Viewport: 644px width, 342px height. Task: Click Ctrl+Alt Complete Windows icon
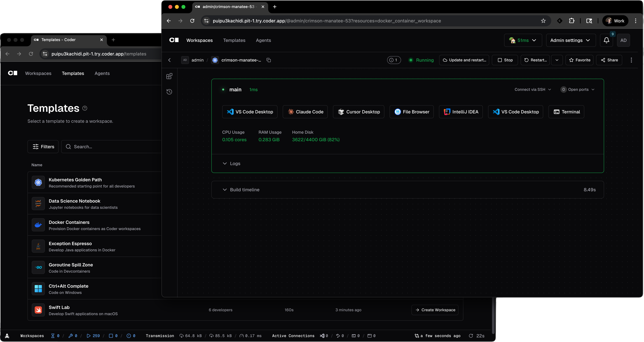point(38,289)
